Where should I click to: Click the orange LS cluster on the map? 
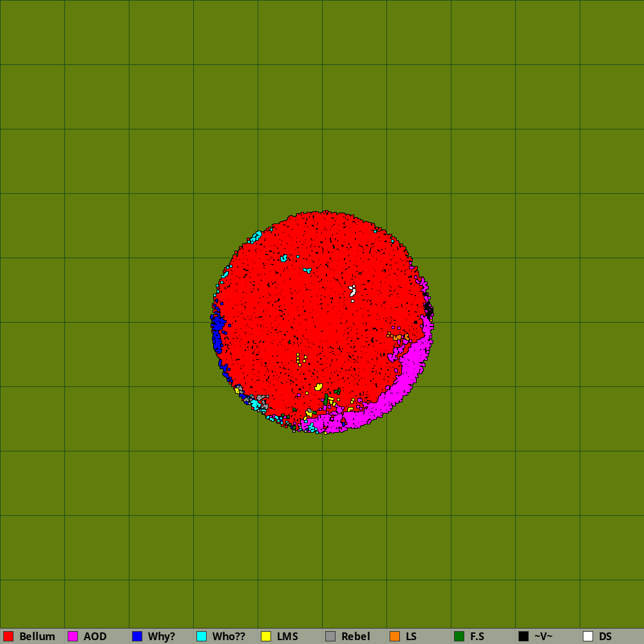point(398,337)
